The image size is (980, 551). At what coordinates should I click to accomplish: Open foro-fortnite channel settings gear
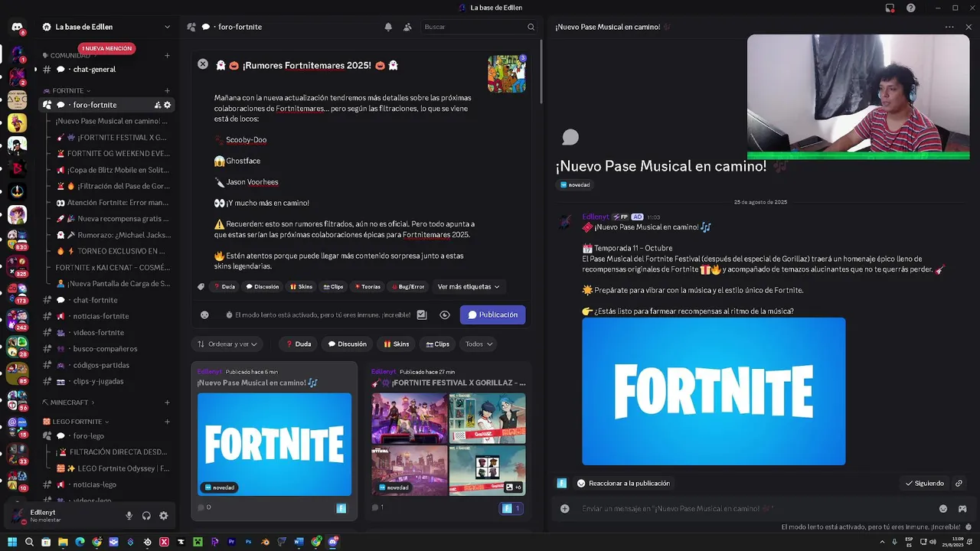coord(168,105)
